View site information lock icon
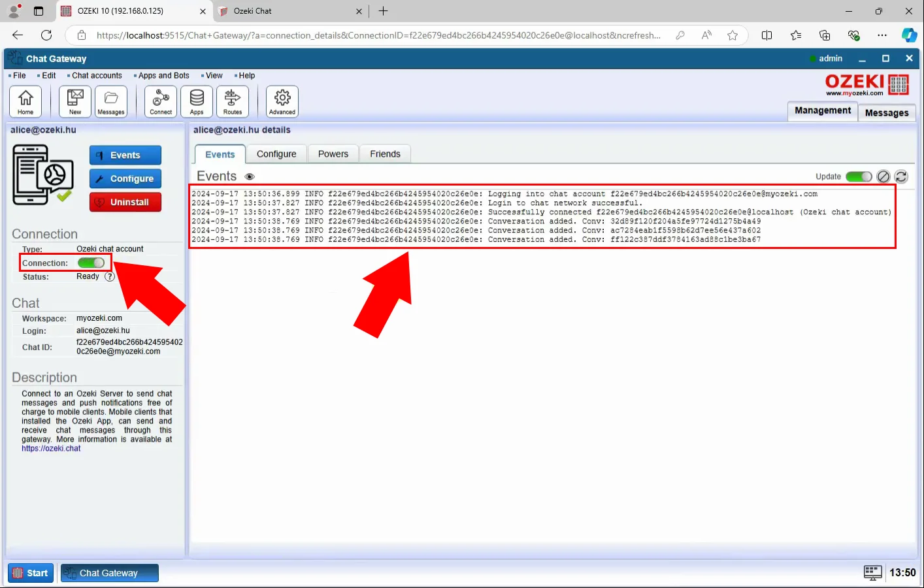The height and width of the screenshot is (588, 924). pos(82,35)
